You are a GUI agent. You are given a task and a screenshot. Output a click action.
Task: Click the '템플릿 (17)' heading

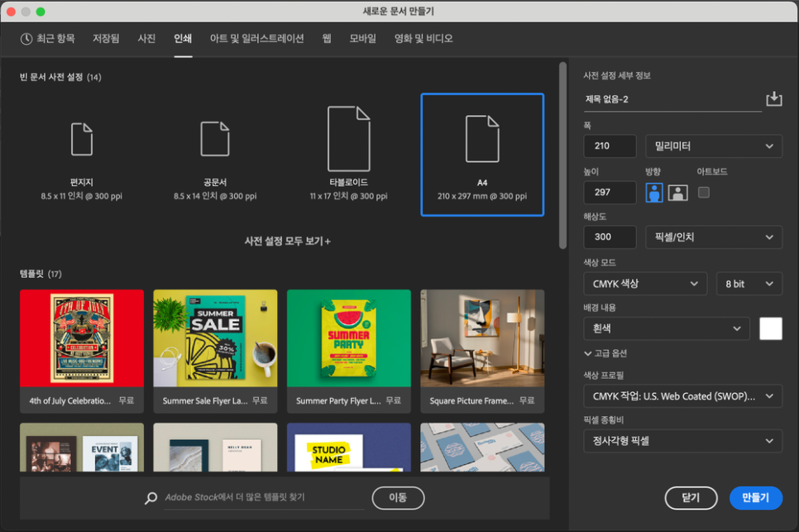coord(41,274)
